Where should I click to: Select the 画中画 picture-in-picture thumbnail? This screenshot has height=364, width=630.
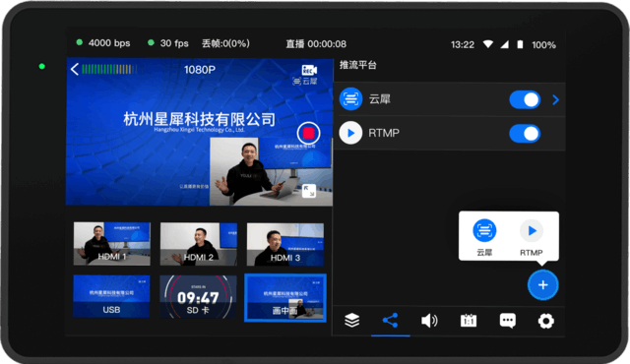(x=285, y=297)
